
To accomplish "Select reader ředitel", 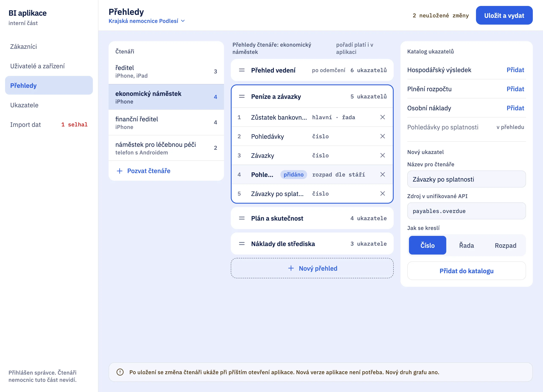I will click(x=166, y=71).
